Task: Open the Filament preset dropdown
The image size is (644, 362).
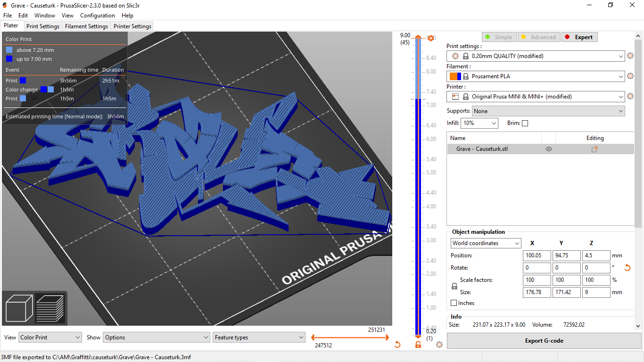Action: point(536,76)
